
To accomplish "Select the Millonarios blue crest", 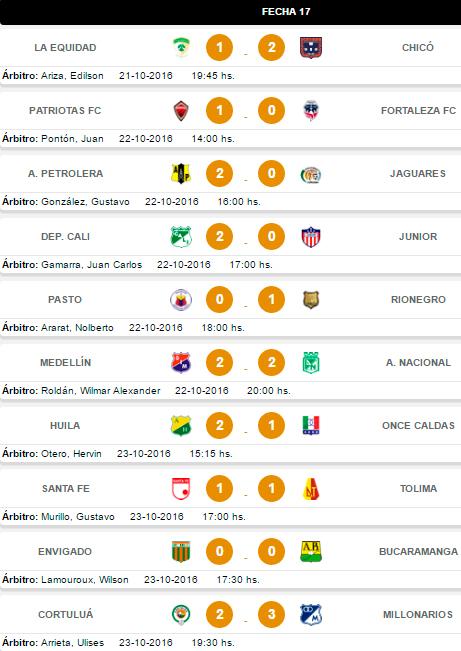I will pyautogui.click(x=311, y=614).
